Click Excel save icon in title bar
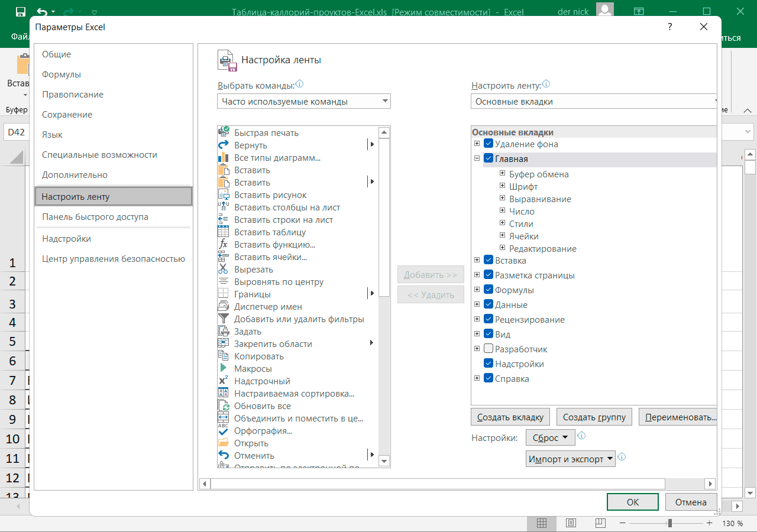The image size is (757, 532). tap(20, 12)
